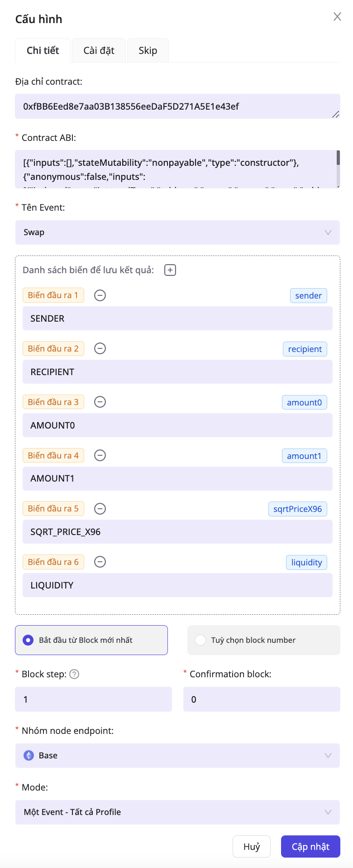353x868 pixels.
Task: Click the Cập nhật button
Action: (310, 847)
